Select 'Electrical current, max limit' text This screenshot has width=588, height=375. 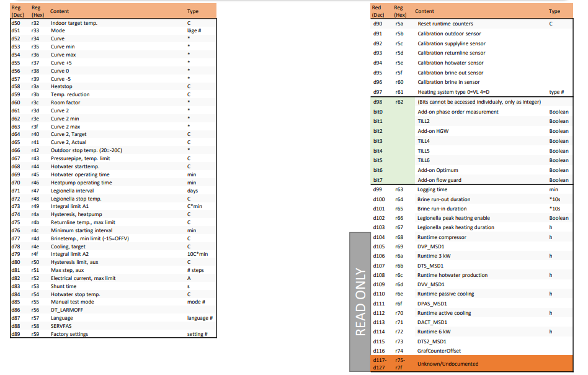click(x=83, y=278)
